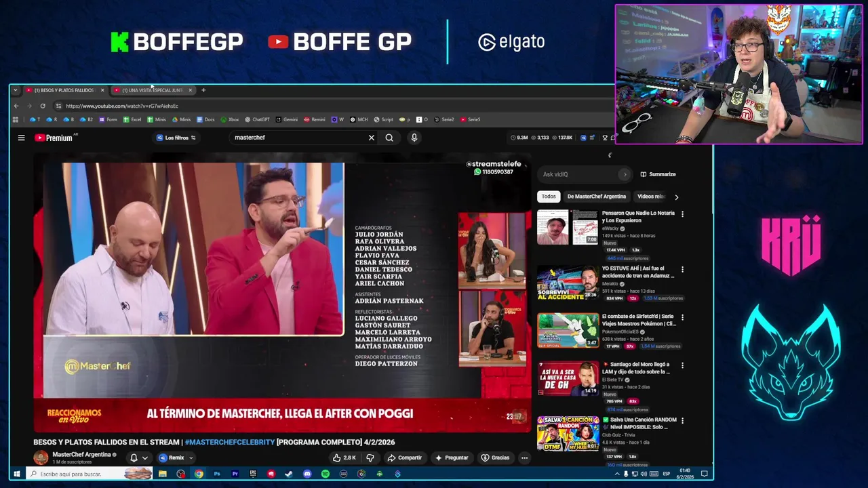Screen dimensions: 868x488
Task: Dislike the MasterChef video
Action: (x=370, y=457)
